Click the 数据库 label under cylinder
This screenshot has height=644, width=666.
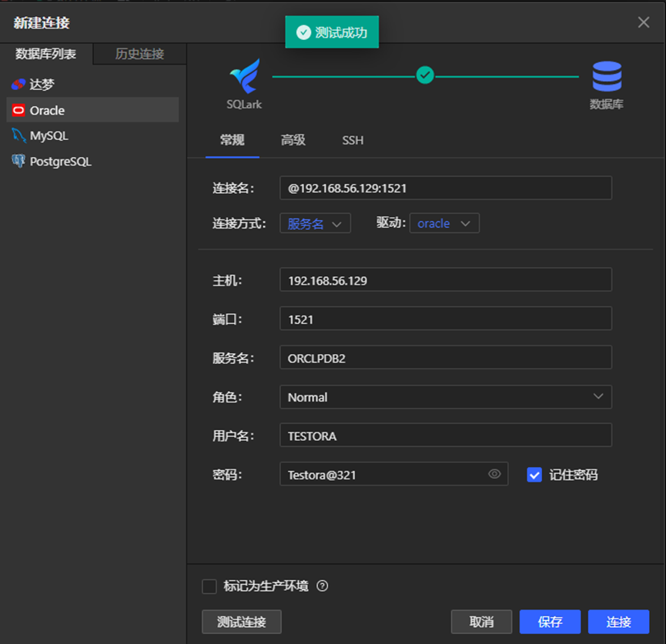coord(607,105)
